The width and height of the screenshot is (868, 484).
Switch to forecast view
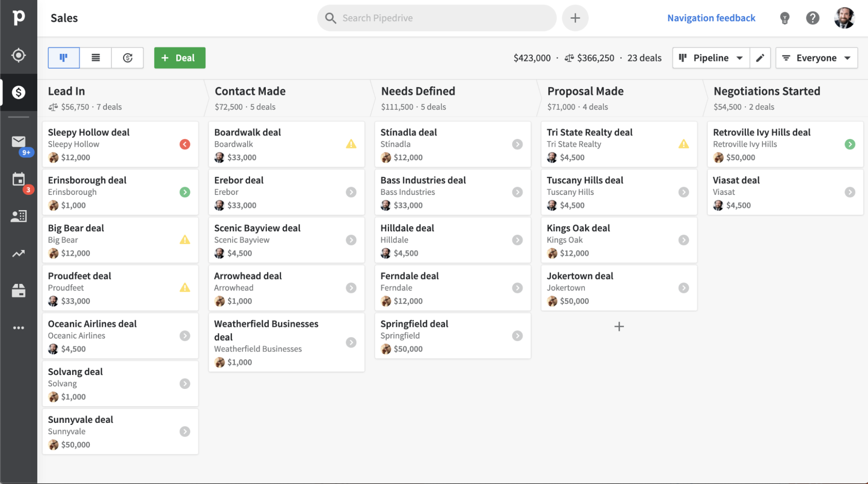127,58
